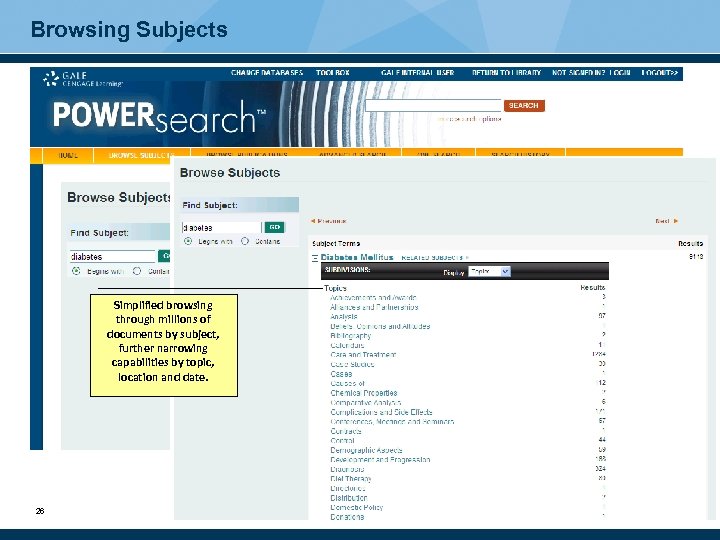Image resolution: width=720 pixels, height=540 pixels.
Task: Click the LOGOUT>> link
Action: point(660,73)
